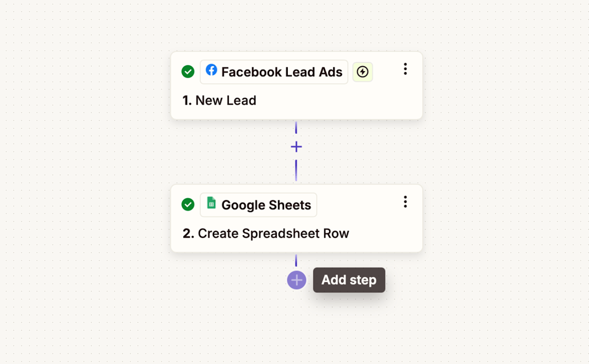Open the Create Spreadsheet Row action text
Viewport: 589px width, 364px height.
pyautogui.click(x=273, y=234)
